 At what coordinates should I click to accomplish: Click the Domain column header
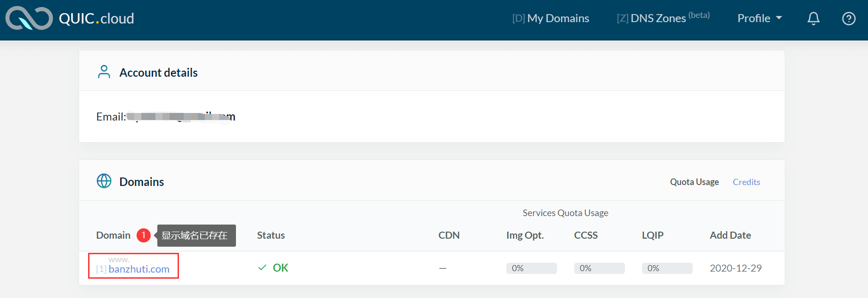pyautogui.click(x=113, y=235)
